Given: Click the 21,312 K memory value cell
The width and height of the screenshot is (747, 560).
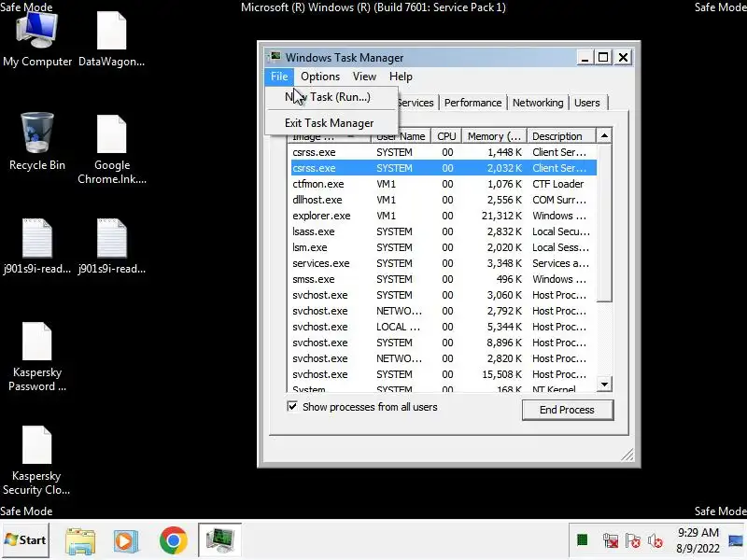Looking at the screenshot, I should point(501,216).
